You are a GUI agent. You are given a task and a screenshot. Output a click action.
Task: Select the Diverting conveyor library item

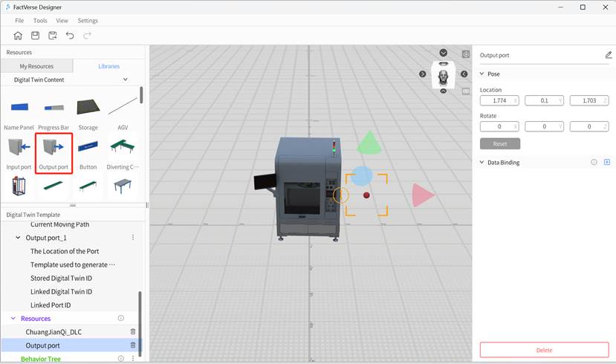[x=123, y=153]
